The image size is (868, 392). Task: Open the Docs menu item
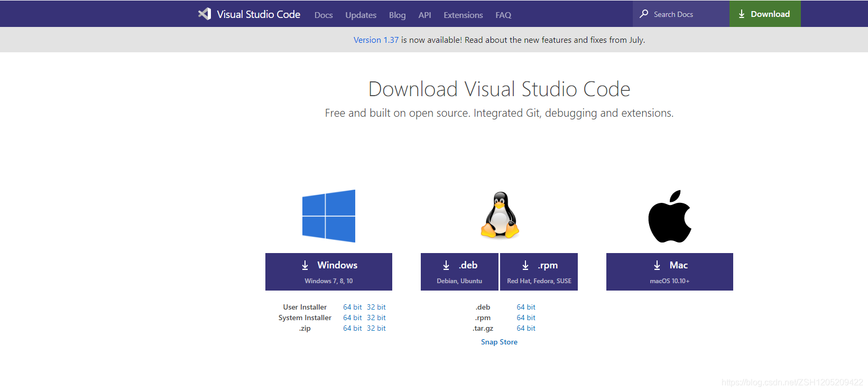pos(324,15)
